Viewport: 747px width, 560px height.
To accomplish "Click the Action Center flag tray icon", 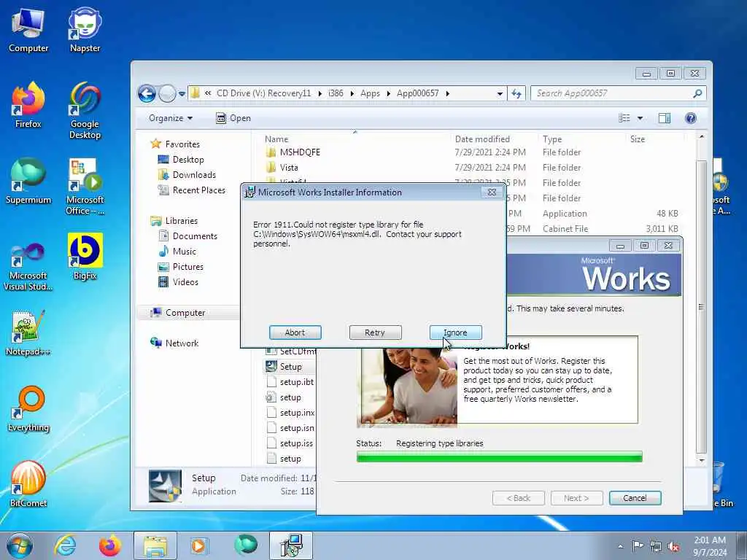I will pyautogui.click(x=638, y=545).
